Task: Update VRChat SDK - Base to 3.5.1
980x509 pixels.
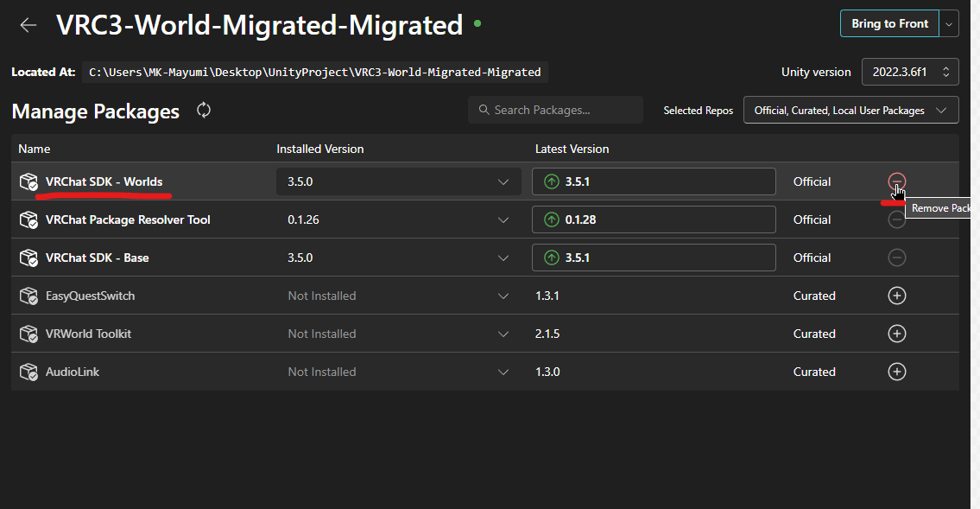Action: pyautogui.click(x=653, y=258)
